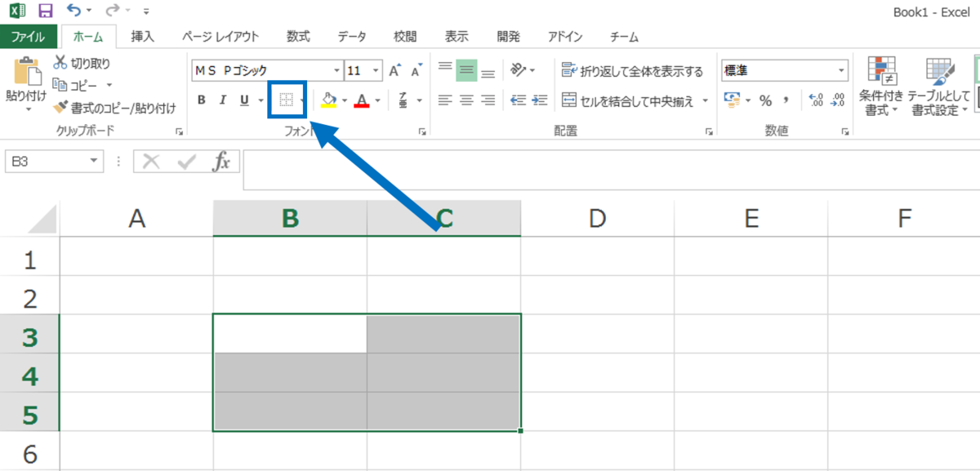The height and width of the screenshot is (471, 980).
Task: Click the Name Box showing B3
Action: pos(49,160)
